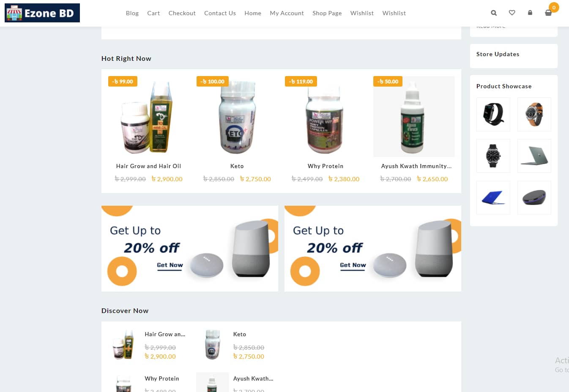Open the search icon in header

[494, 13]
